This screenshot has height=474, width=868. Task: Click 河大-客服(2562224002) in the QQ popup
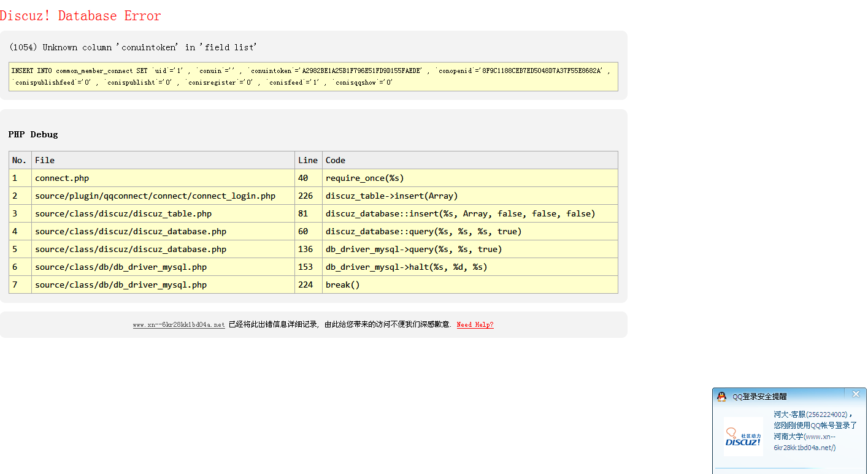[x=810, y=415]
